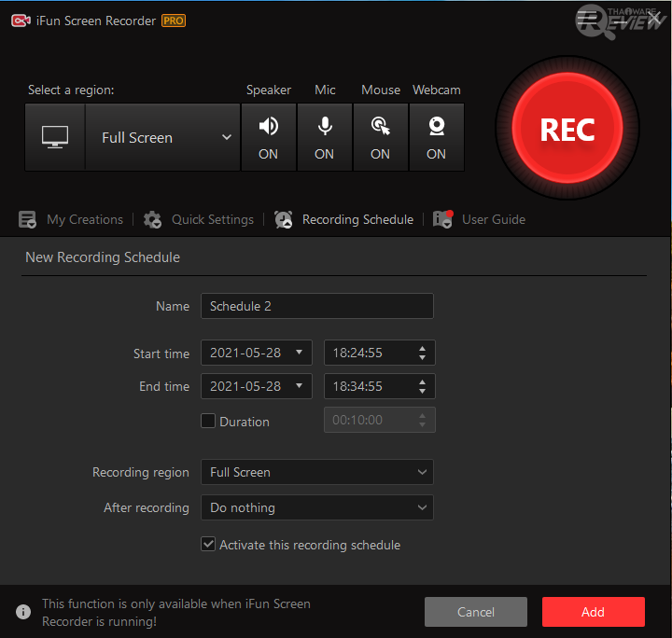Enable the Duration checkbox

click(208, 421)
